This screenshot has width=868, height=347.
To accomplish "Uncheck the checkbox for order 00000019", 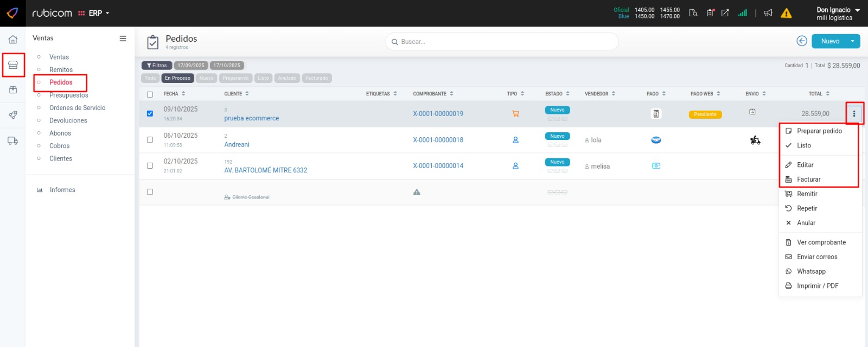I will click(x=150, y=114).
